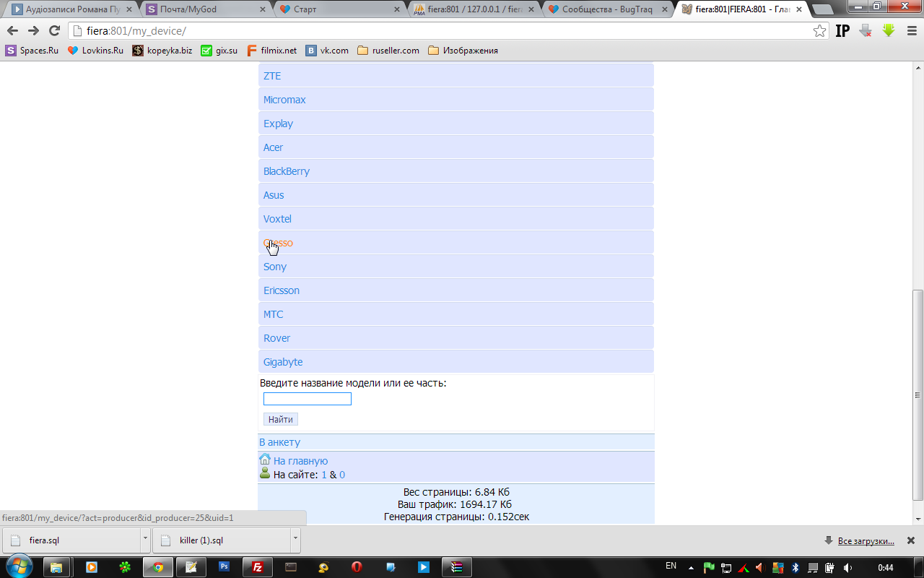Open downloaded file killer (1).sql
Image resolution: width=924 pixels, height=578 pixels.
[x=222, y=540]
